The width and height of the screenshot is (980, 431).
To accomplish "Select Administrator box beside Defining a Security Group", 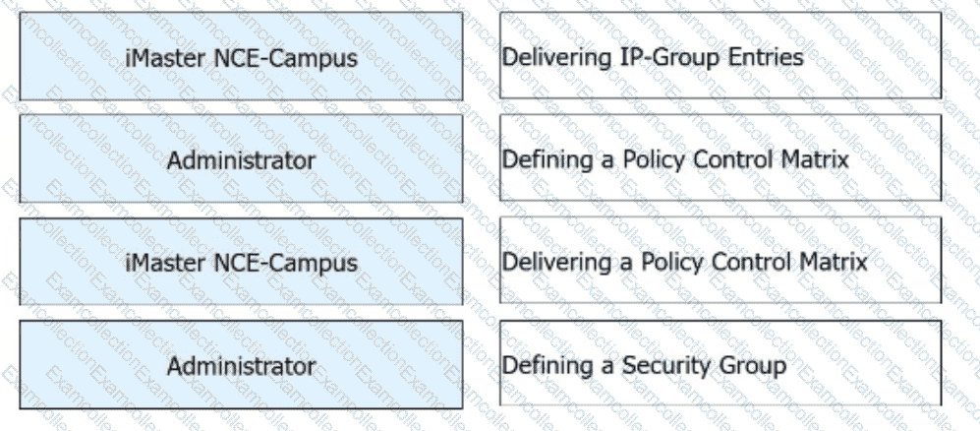I will 241,366.
